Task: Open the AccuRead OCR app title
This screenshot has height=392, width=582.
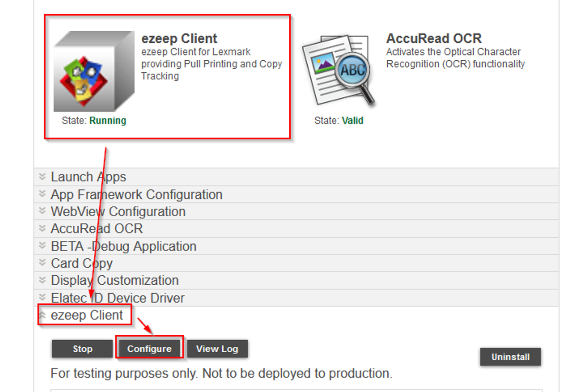Action: coord(434,38)
